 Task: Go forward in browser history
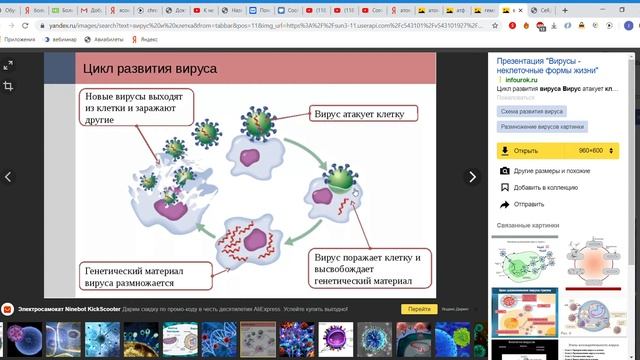[11, 25]
